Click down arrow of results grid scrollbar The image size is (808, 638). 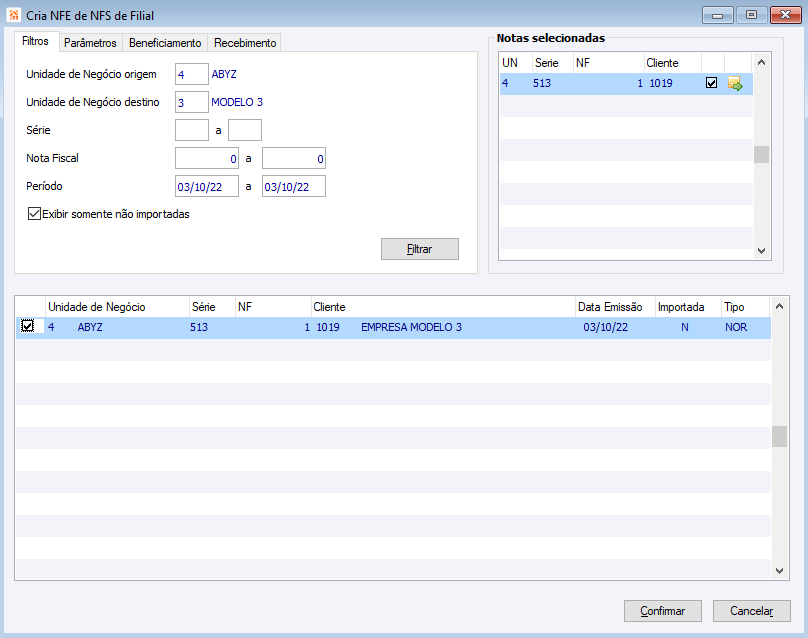[x=779, y=570]
